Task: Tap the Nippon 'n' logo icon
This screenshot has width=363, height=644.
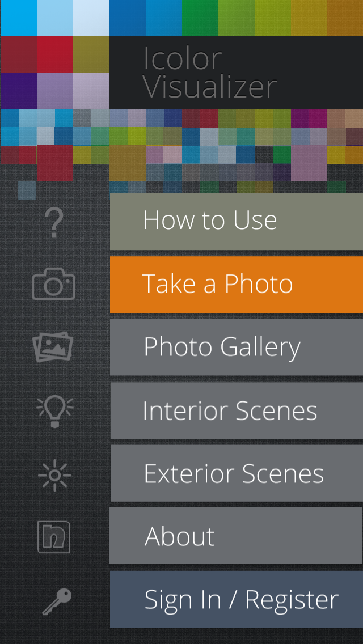Action: pos(54,537)
